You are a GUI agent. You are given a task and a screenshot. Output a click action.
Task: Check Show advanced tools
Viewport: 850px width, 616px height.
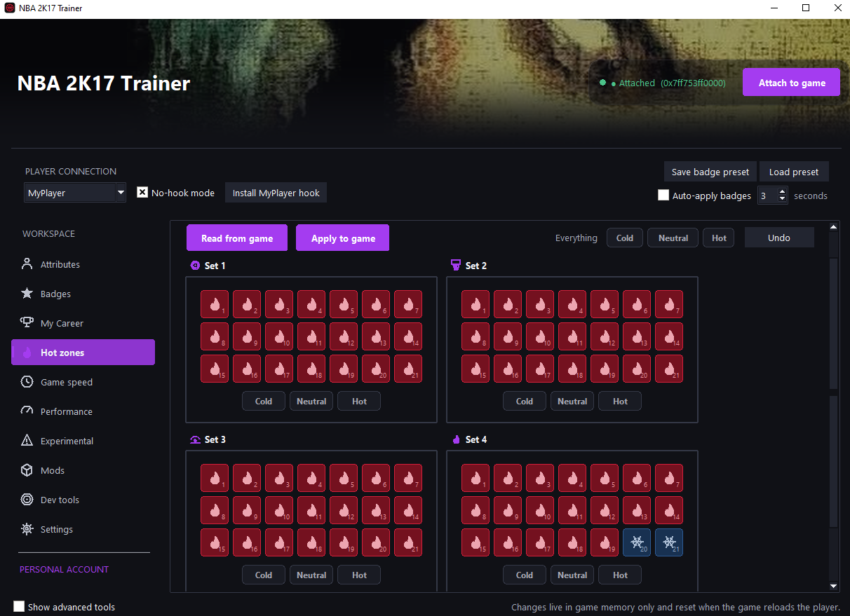[19, 606]
